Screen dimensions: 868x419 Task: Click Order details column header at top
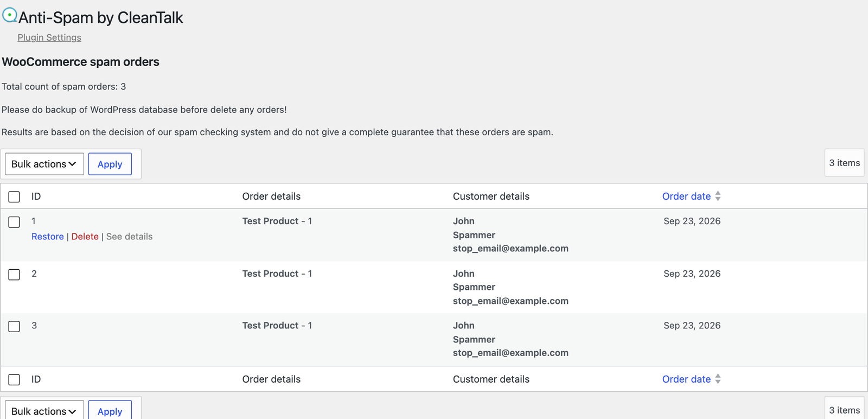click(x=271, y=196)
